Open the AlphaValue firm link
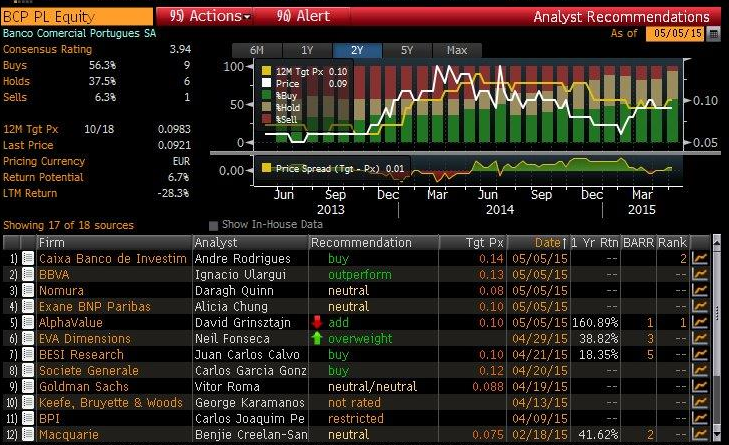729x445 pixels. 71,322
